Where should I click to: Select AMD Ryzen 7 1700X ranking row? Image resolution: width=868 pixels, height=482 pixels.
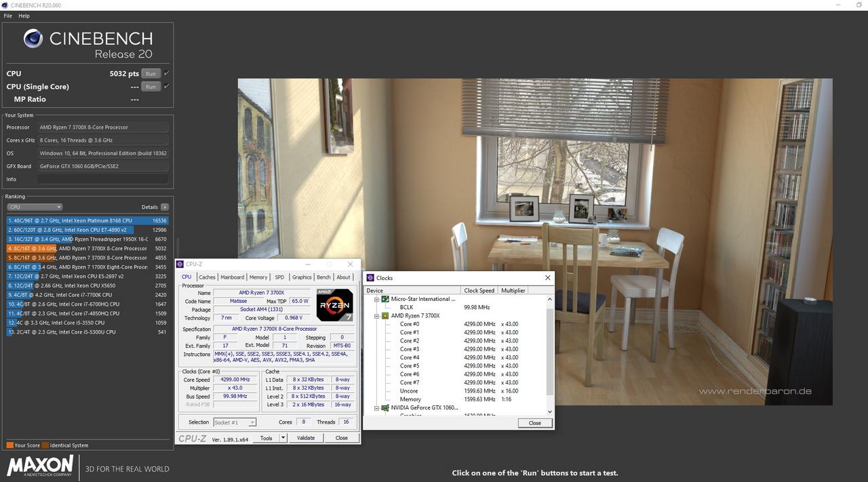click(87, 267)
